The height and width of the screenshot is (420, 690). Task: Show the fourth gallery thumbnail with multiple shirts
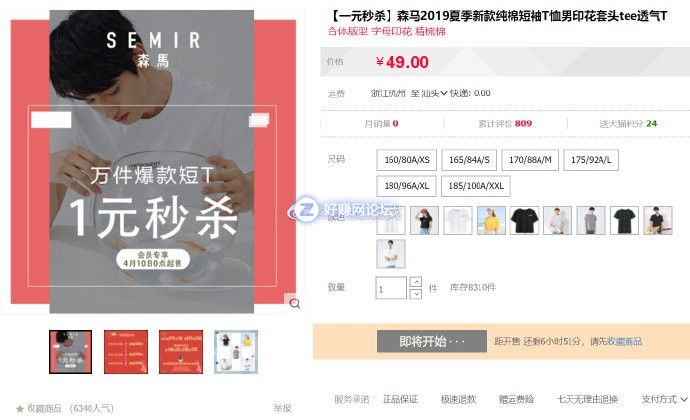(x=236, y=352)
